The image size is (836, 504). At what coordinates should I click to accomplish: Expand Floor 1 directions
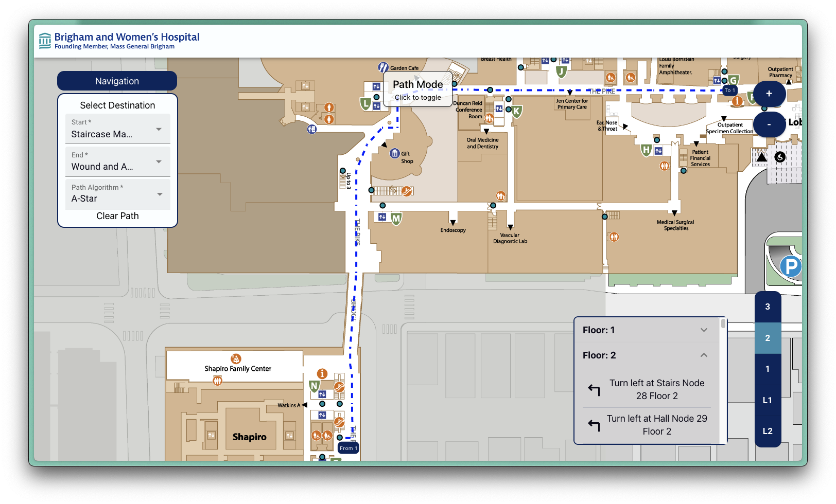645,330
